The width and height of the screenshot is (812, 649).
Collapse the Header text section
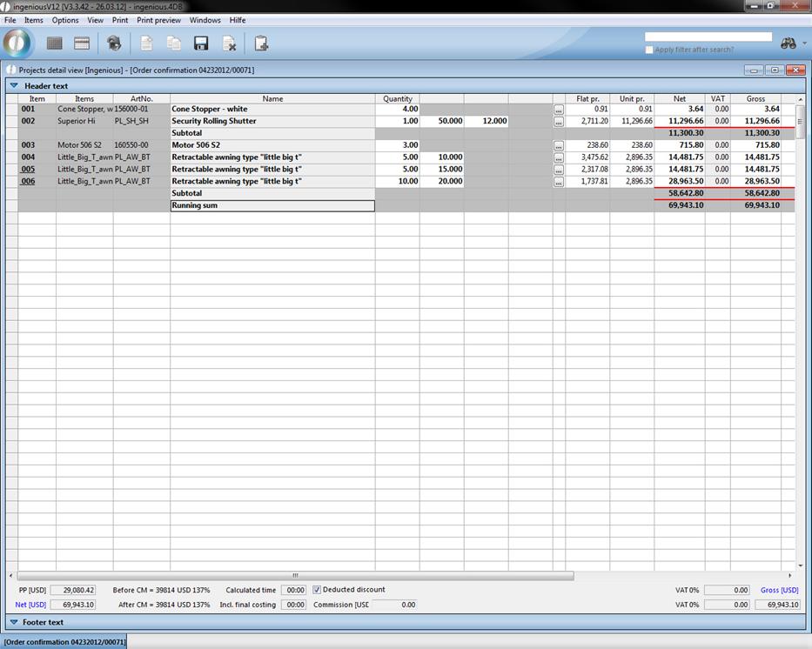[x=14, y=86]
